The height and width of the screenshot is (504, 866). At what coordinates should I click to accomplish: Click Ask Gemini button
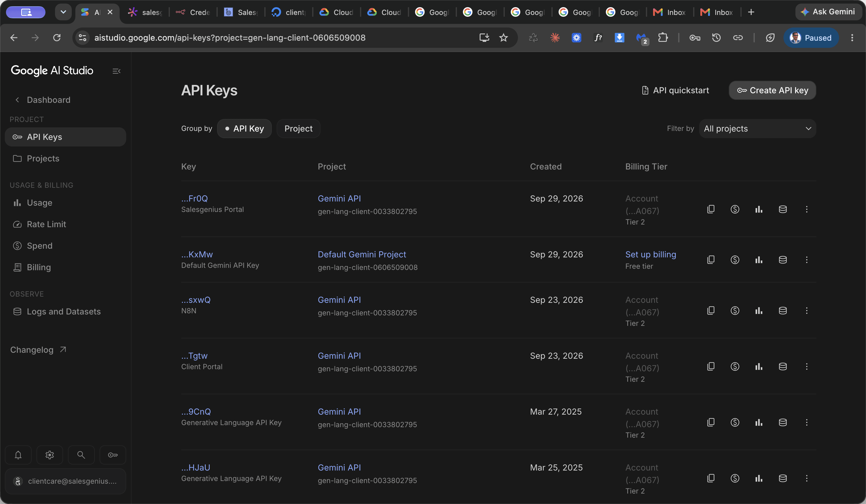coord(828,12)
